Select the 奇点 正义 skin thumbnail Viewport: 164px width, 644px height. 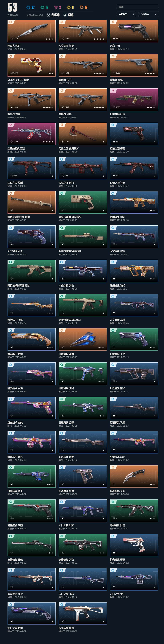pos(134,31)
